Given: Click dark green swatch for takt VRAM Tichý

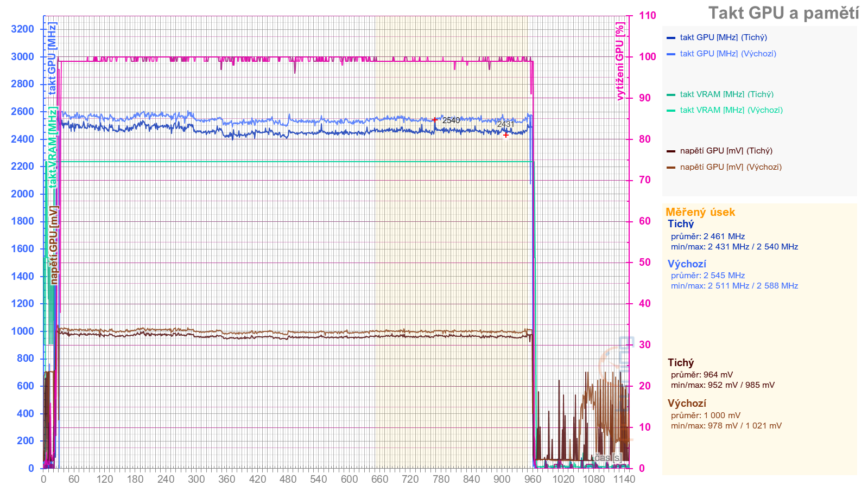Looking at the screenshot, I should point(671,95).
